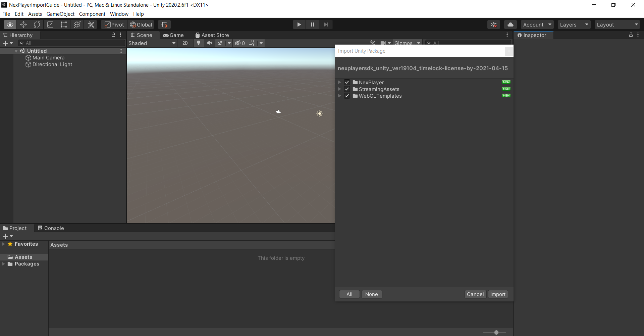Viewport: 644px width, 336px height.
Task: Select Directional Light in Hierarchy
Action: (x=52, y=64)
